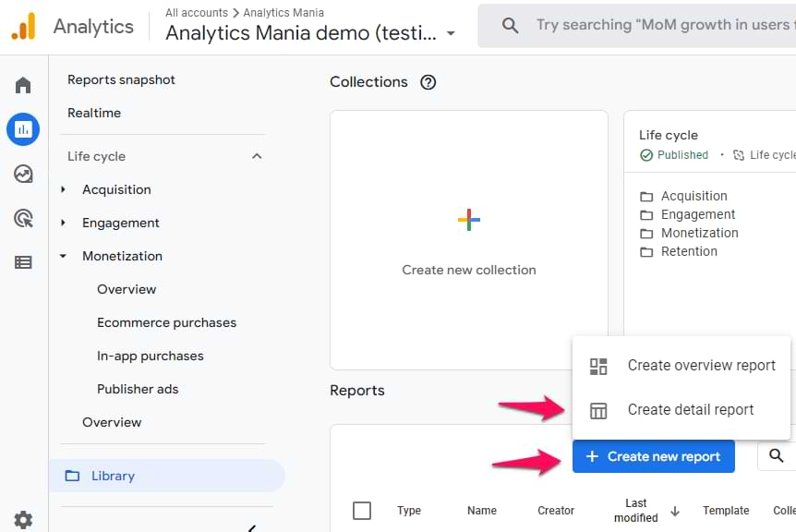Open Admin settings gear icon
The width and height of the screenshot is (796, 532).
23,520
